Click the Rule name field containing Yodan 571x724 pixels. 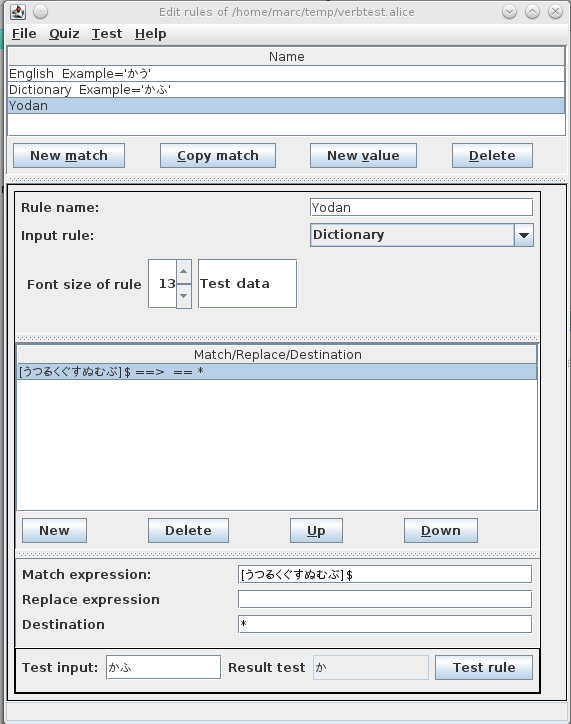(421, 207)
